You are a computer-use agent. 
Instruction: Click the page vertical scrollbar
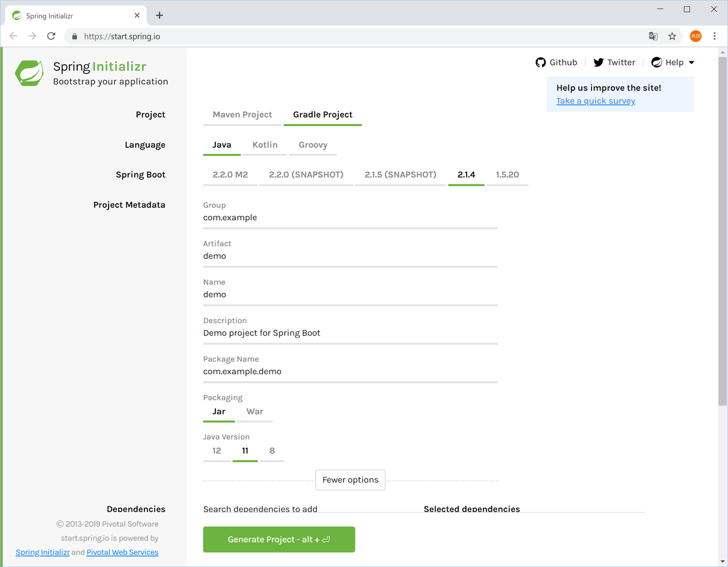click(x=723, y=230)
